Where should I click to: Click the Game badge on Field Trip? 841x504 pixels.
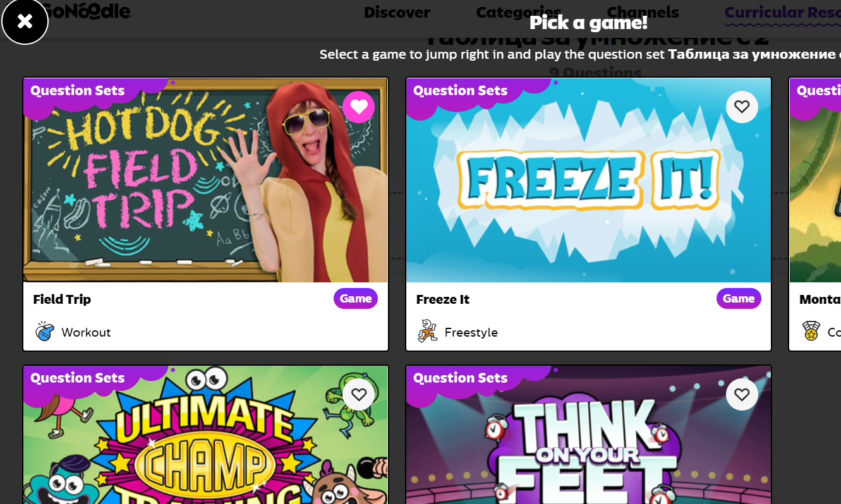pyautogui.click(x=356, y=299)
